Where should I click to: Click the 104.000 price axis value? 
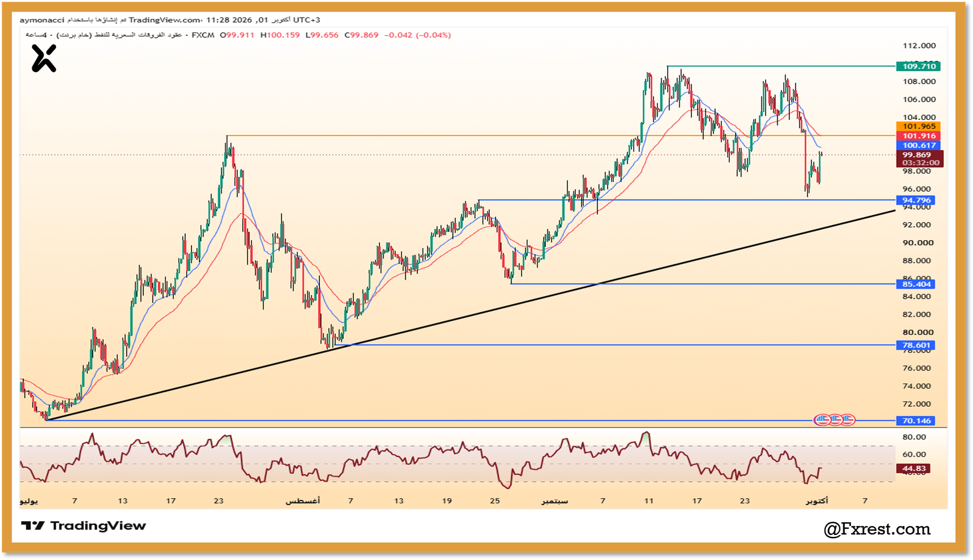919,117
